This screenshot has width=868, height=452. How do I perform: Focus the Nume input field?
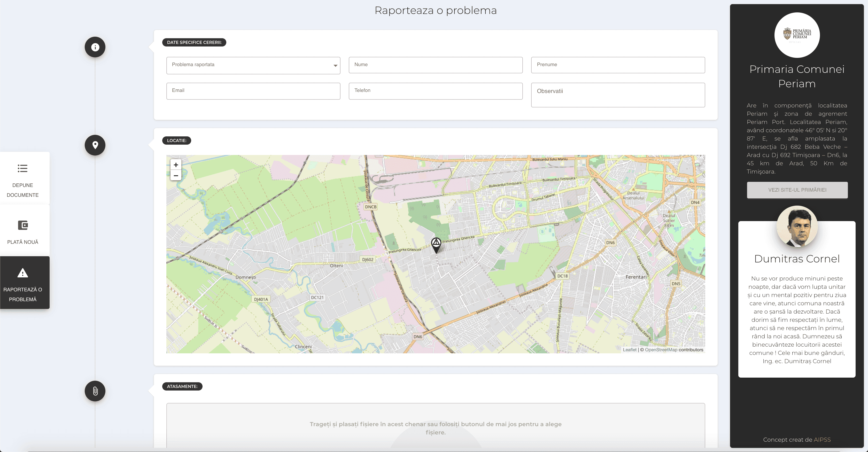pos(435,65)
